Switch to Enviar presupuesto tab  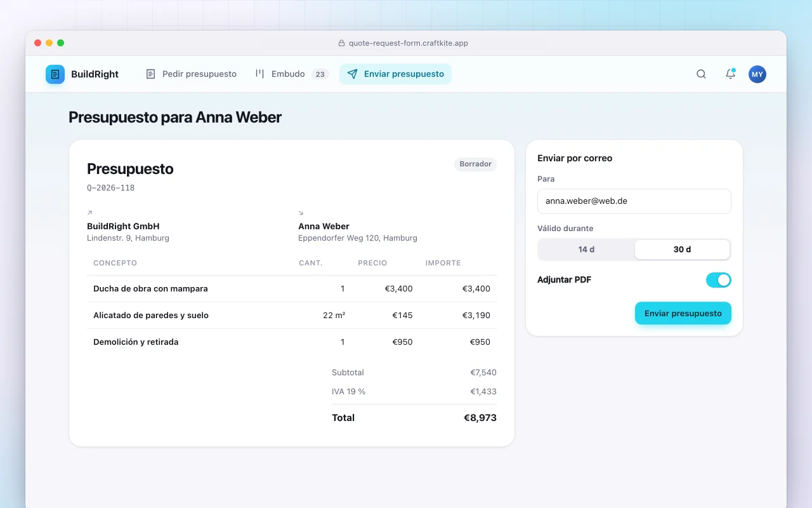[x=395, y=74]
